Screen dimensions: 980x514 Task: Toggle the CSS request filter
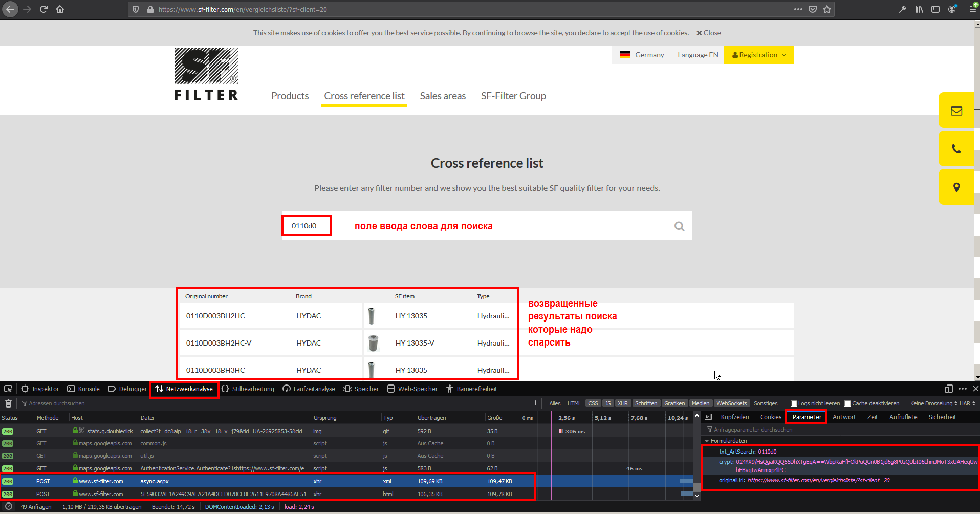[x=593, y=403]
